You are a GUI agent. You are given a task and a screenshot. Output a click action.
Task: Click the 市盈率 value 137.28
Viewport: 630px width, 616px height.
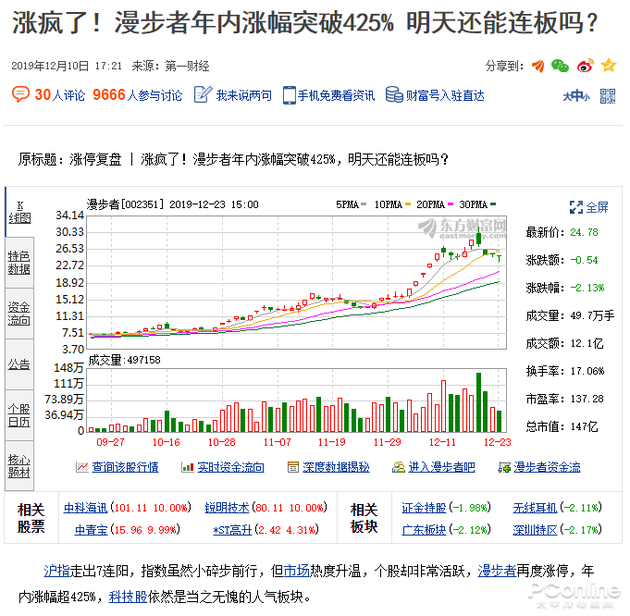pyautogui.click(x=587, y=399)
